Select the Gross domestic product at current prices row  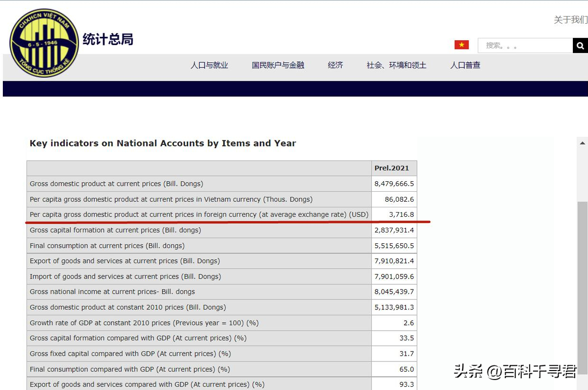pos(116,184)
